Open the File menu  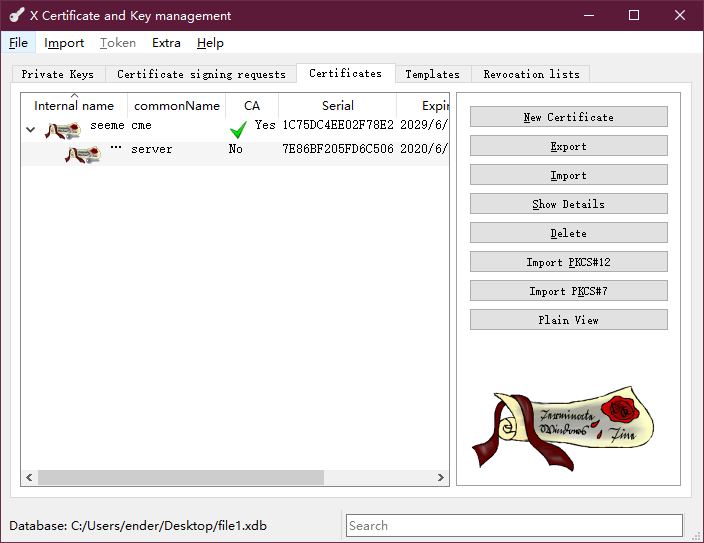click(x=18, y=43)
